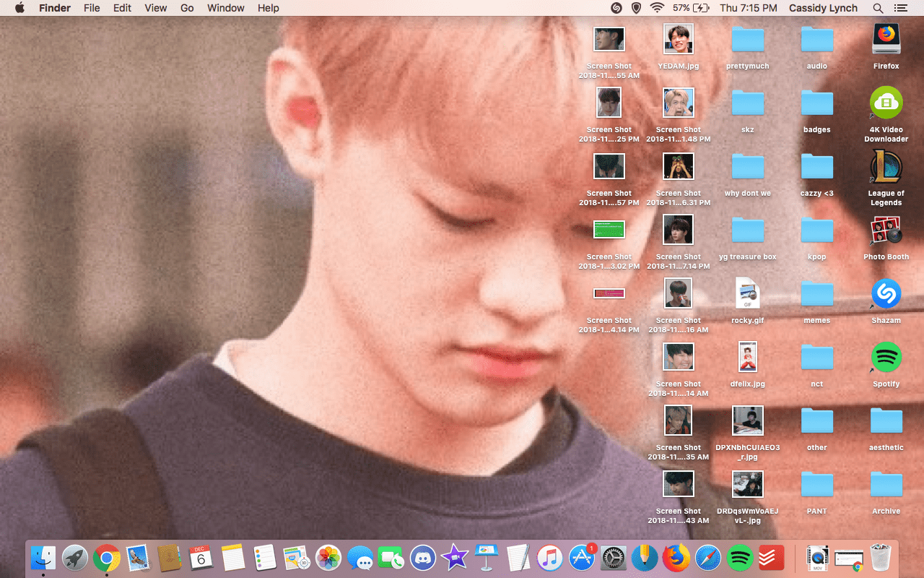Show the clock menu at Thu 7:15 PM

tap(749, 8)
